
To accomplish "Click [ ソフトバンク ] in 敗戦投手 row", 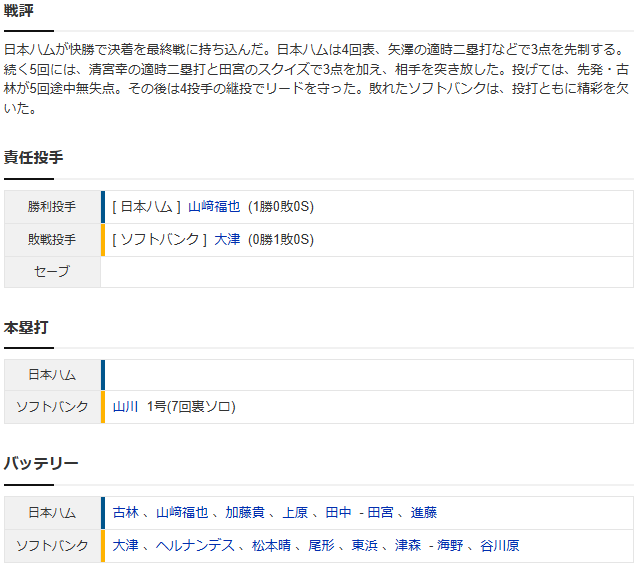I will (x=159, y=239).
